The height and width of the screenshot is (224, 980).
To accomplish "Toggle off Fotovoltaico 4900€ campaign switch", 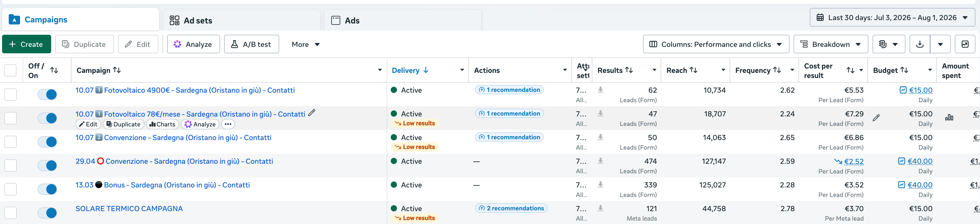I will tap(47, 94).
